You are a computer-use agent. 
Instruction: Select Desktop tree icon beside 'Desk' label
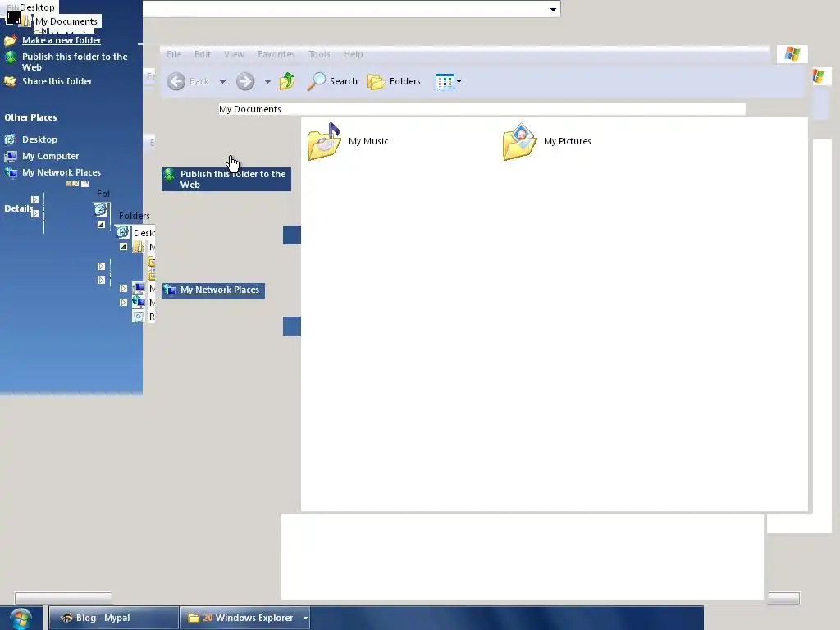(x=123, y=232)
